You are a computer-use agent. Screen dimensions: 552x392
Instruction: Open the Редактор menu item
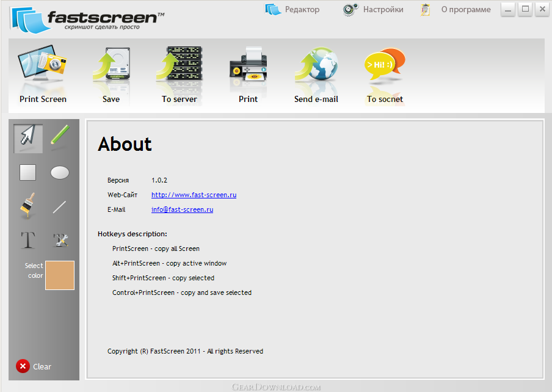pyautogui.click(x=292, y=10)
